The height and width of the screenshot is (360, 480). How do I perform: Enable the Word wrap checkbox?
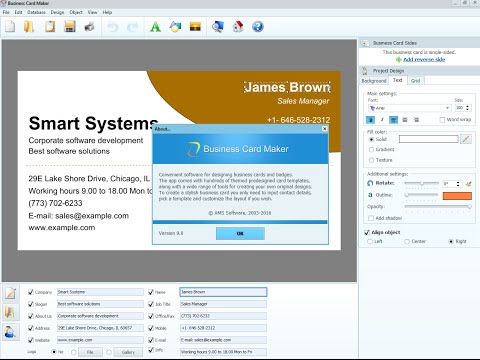click(442, 120)
